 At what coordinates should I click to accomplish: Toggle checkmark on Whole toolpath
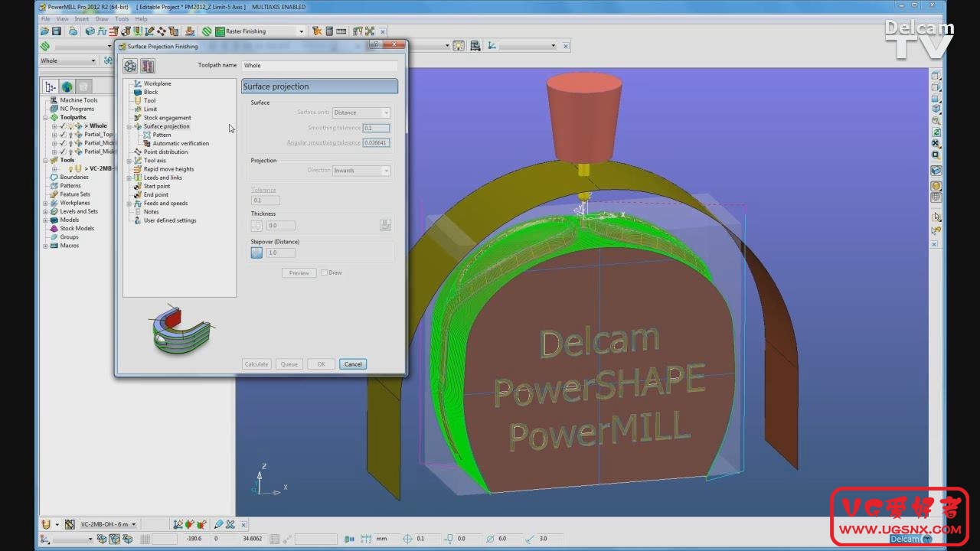coord(63,126)
